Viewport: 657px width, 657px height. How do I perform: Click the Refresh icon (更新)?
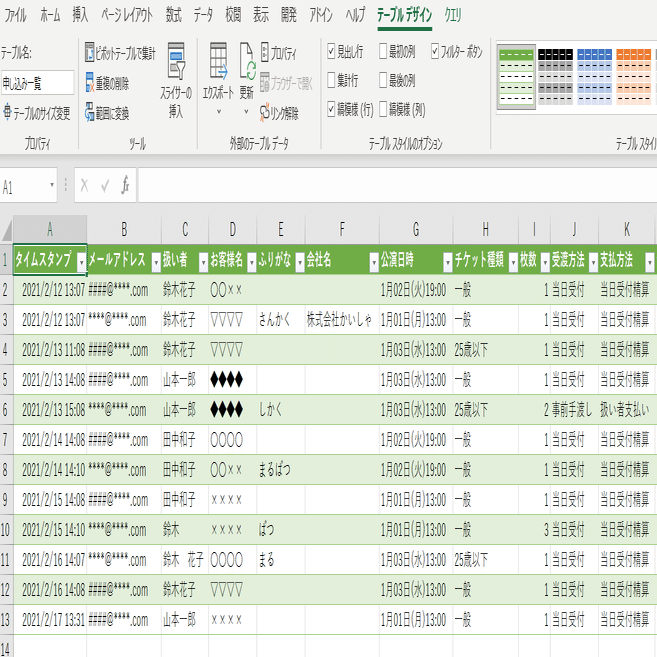[247, 61]
